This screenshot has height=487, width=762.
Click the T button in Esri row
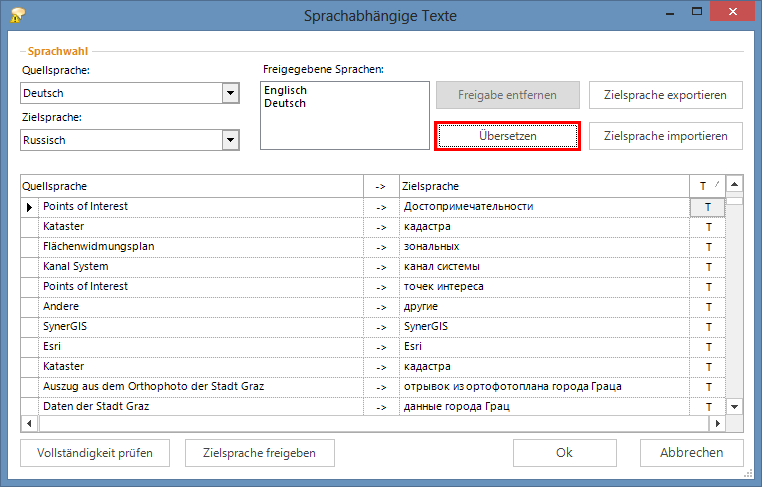click(708, 347)
